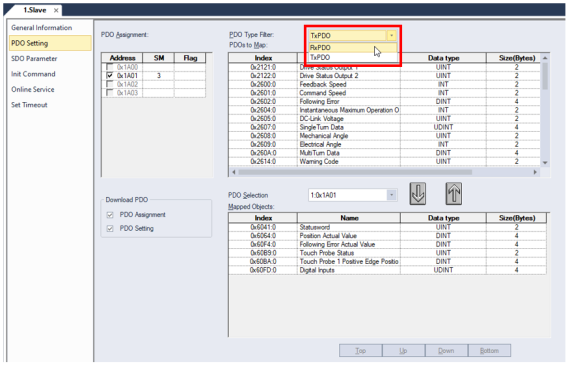Choose TxPDO from the filter list
This screenshot has height=366, width=568.
pos(353,57)
